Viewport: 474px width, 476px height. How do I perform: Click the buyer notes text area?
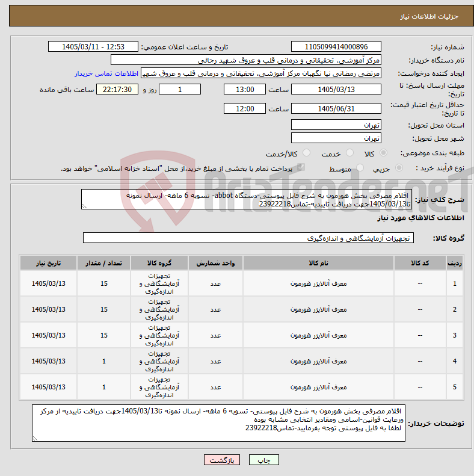pos(218,423)
